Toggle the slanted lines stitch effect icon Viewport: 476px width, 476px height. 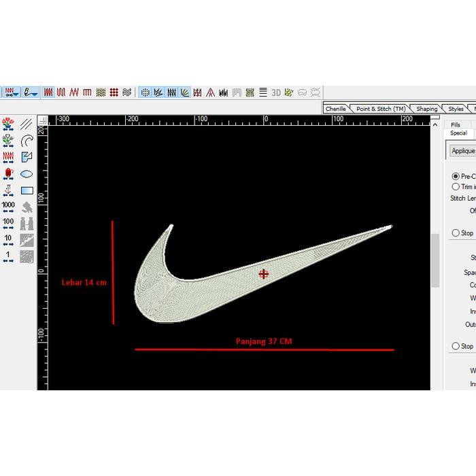[158, 92]
